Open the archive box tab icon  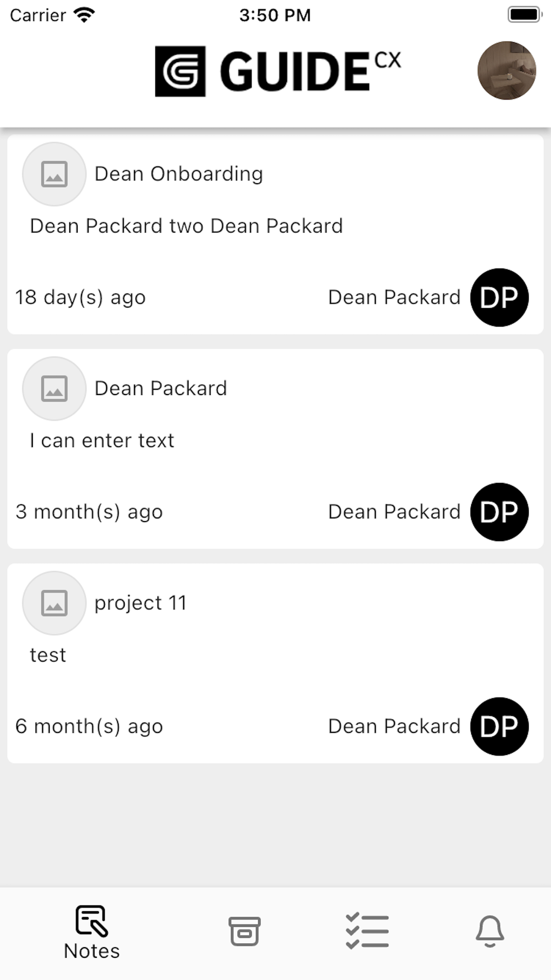click(245, 931)
